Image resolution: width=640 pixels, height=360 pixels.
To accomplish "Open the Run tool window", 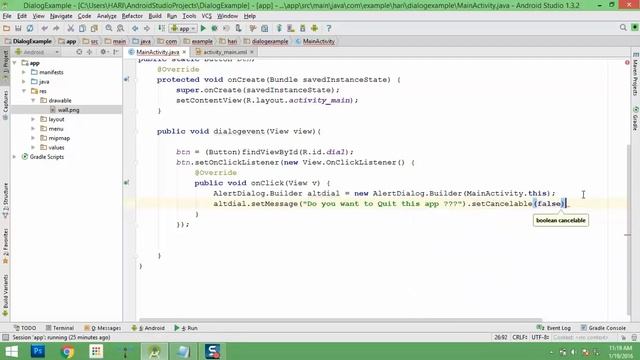I will click(x=186, y=328).
